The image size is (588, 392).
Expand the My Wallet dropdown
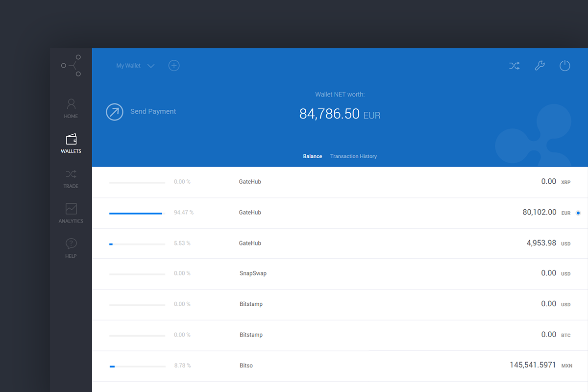point(135,65)
